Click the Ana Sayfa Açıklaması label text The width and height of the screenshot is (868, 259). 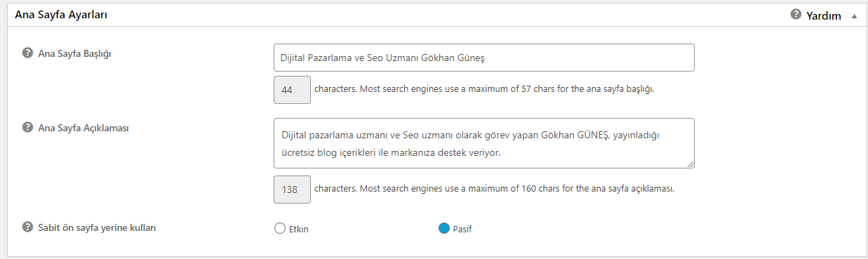84,127
